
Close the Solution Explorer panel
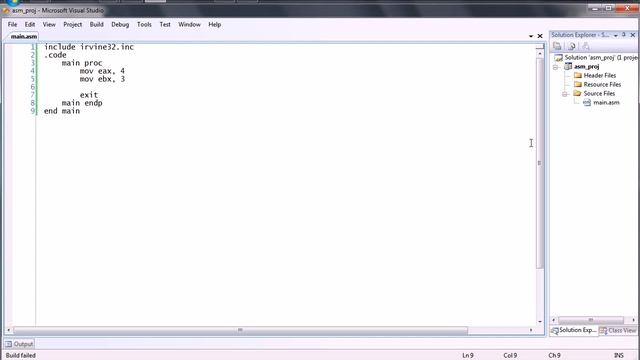click(x=633, y=35)
